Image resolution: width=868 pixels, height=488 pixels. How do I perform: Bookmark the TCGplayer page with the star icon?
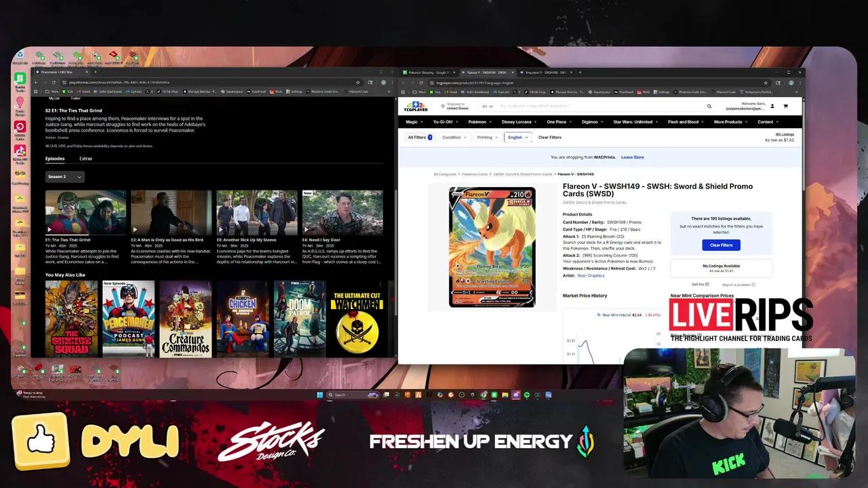tap(766, 83)
